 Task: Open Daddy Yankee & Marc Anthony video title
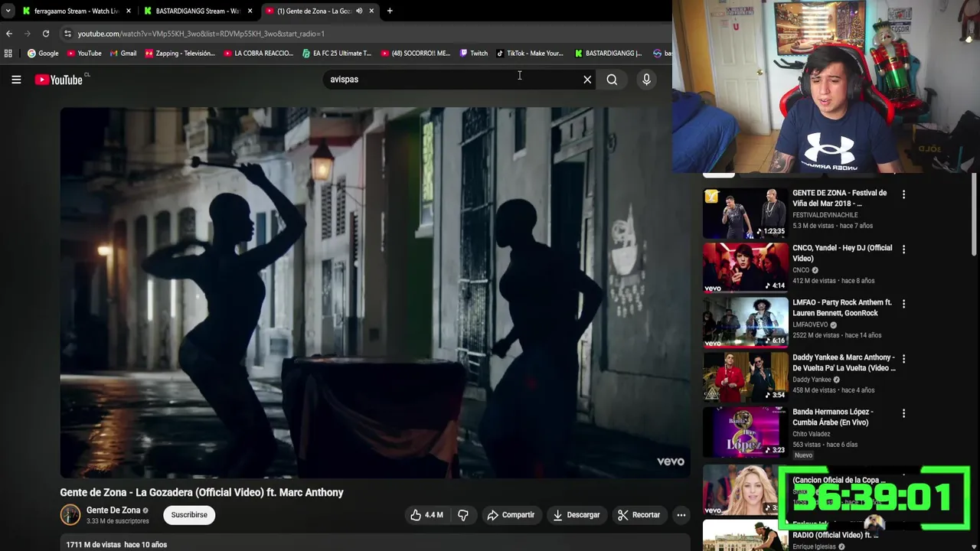click(844, 363)
